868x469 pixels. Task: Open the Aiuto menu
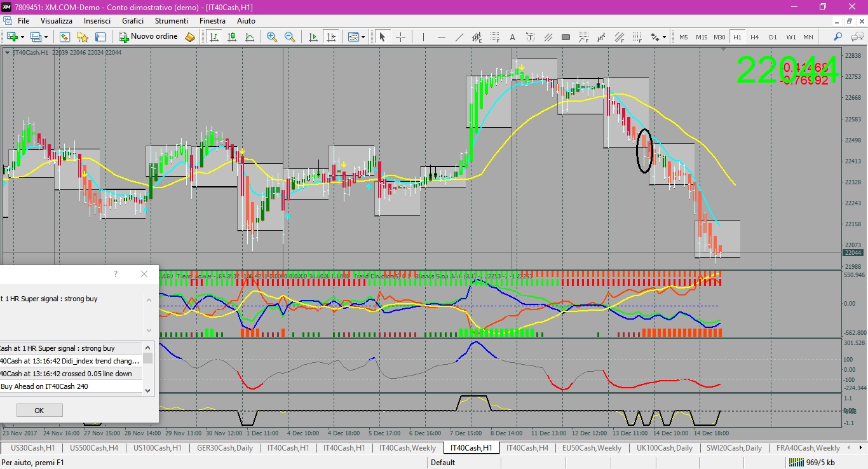tap(246, 21)
